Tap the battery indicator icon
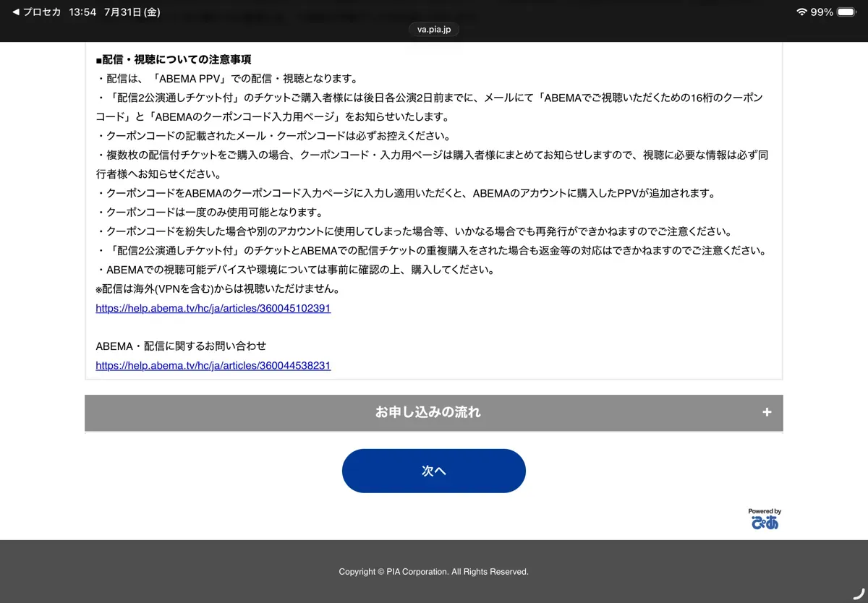 point(846,12)
